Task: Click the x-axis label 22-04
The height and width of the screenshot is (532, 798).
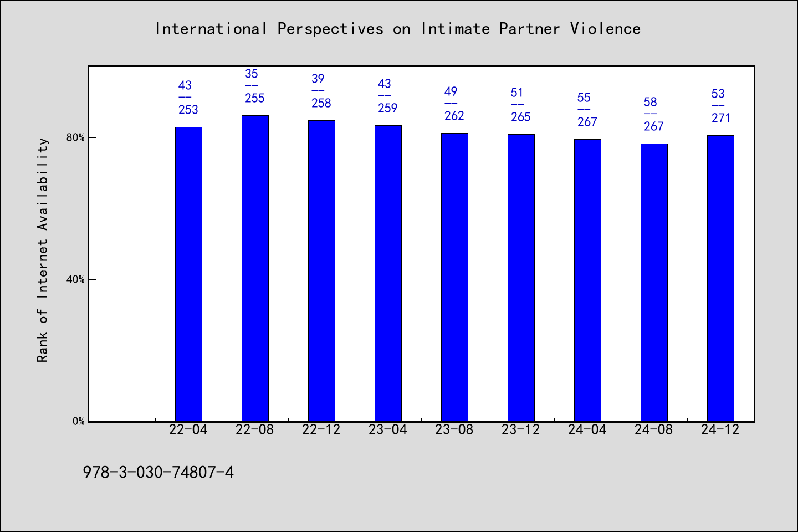Action: point(188,430)
